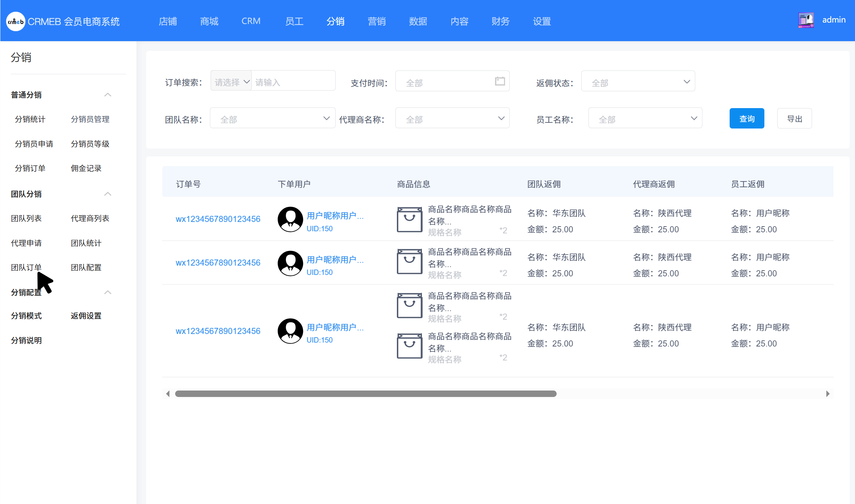This screenshot has width=855, height=504.
Task: Collapse the 分销配置 sidebar group
Action: click(x=107, y=292)
